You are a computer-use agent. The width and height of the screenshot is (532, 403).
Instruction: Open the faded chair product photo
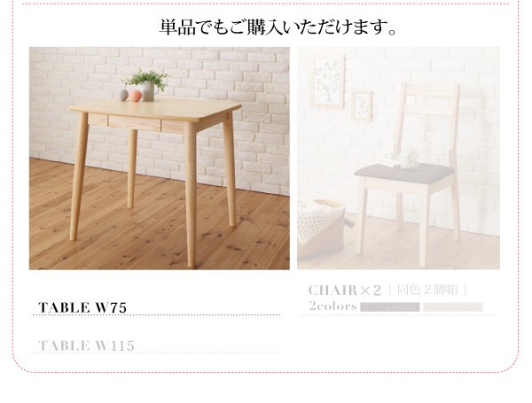(398, 159)
